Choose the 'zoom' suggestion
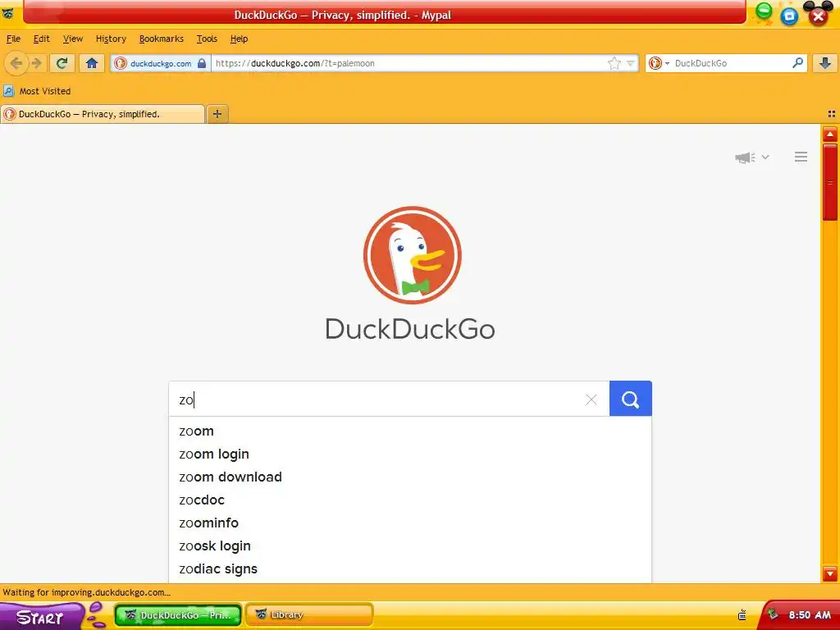The width and height of the screenshot is (840, 630). (410, 431)
